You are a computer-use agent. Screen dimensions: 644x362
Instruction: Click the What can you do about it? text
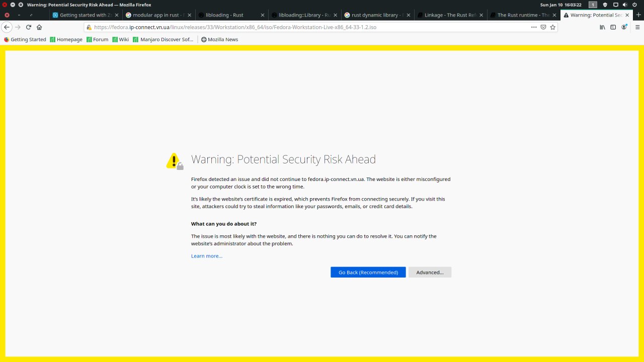click(224, 224)
